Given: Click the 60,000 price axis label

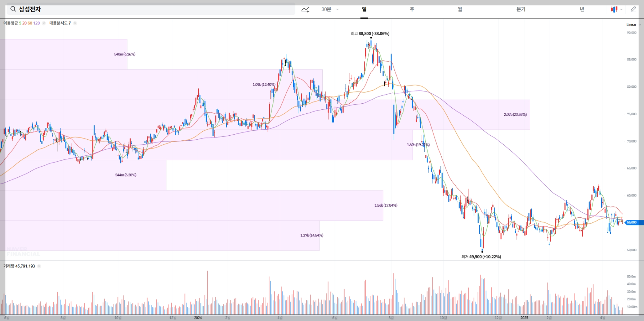Looking at the screenshot, I should 632,196.
